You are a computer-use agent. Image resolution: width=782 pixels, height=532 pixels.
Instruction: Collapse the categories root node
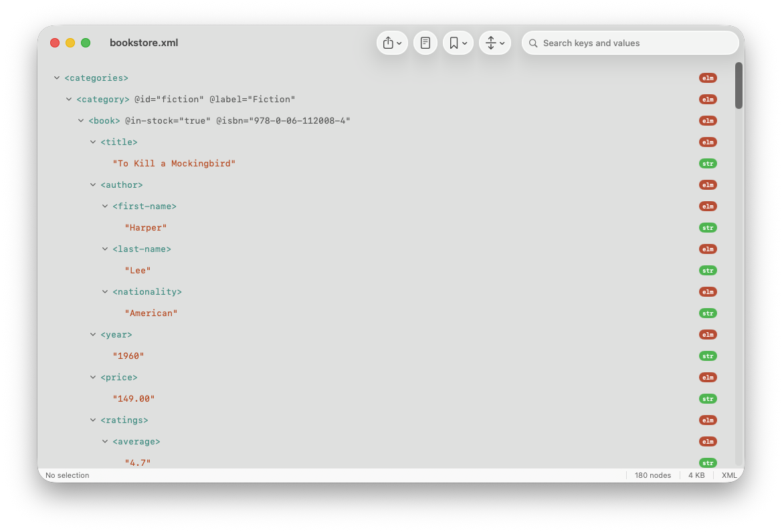(x=57, y=78)
